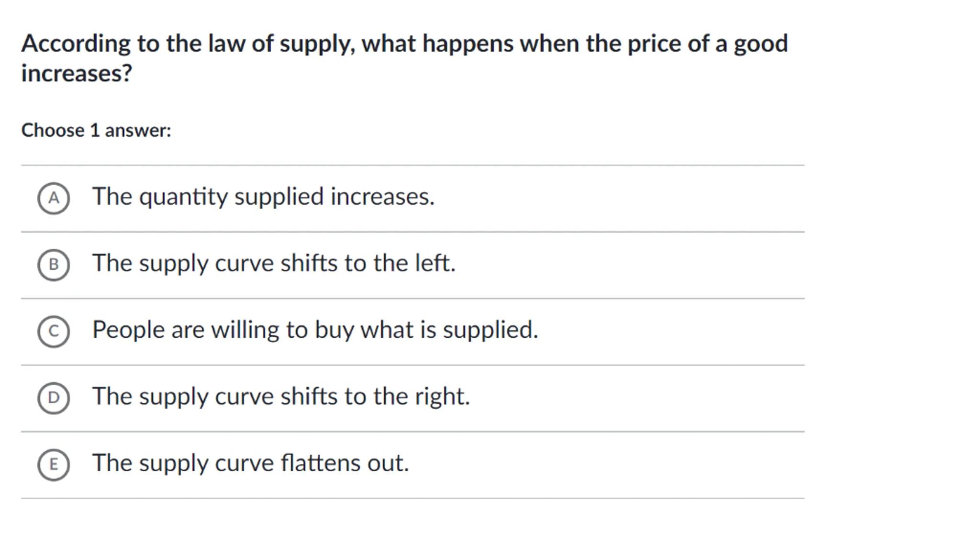Click answer text 'The supply curve shifts to the left.'
The image size is (980, 558).
pyautogui.click(x=274, y=263)
